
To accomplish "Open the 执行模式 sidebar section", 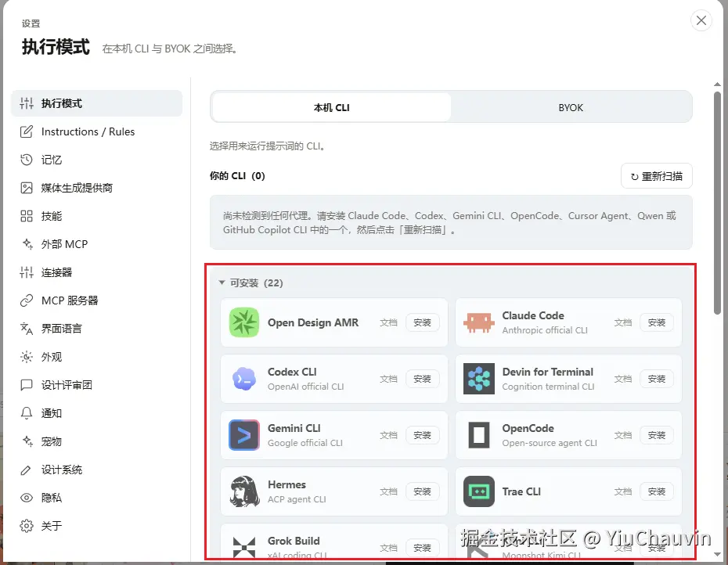I will pos(96,103).
